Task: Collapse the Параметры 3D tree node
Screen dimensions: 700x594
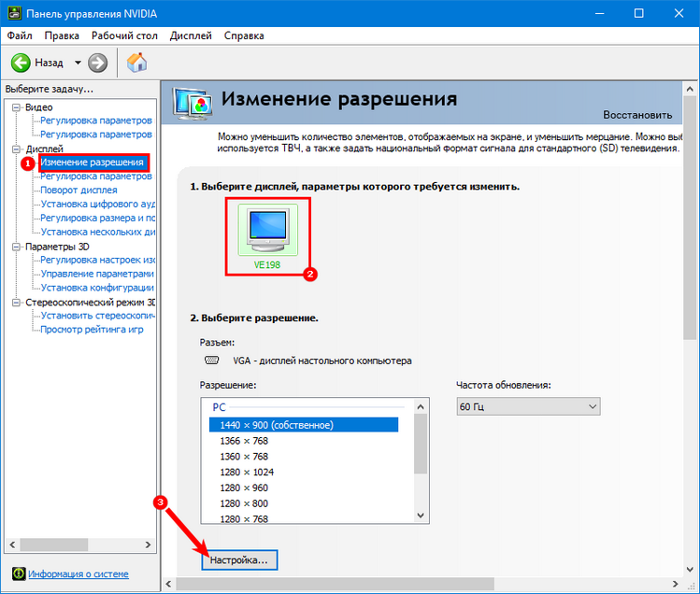Action: click(17, 247)
